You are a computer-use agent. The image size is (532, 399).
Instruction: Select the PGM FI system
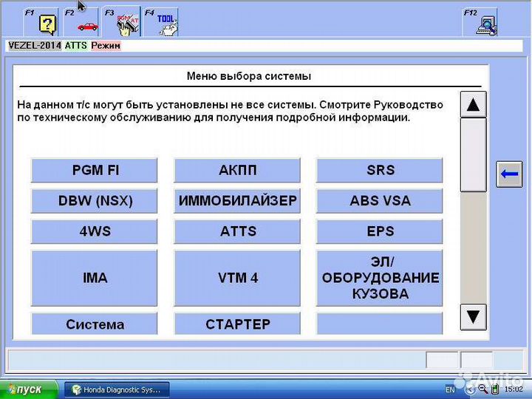click(x=95, y=170)
